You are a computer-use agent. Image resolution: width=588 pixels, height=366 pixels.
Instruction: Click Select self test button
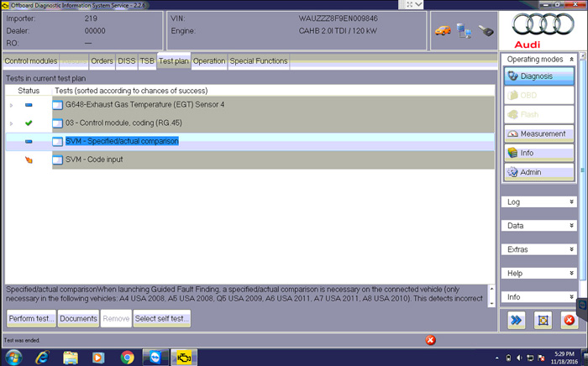162,318
